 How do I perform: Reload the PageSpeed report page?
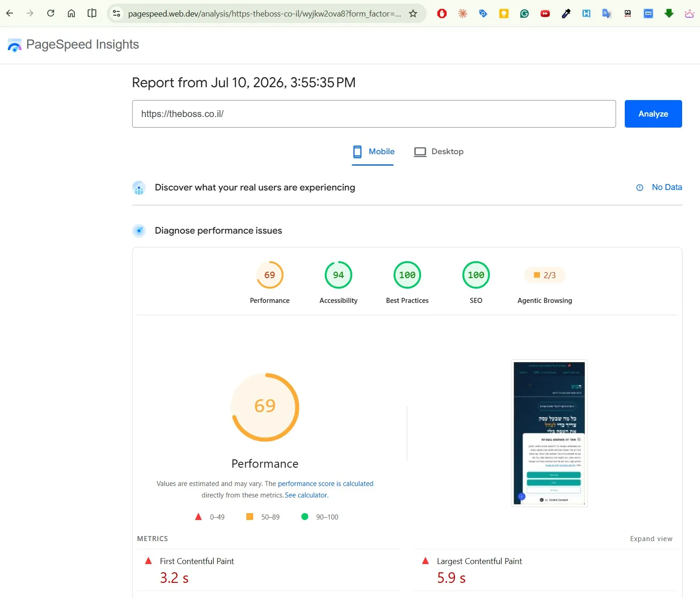(50, 13)
